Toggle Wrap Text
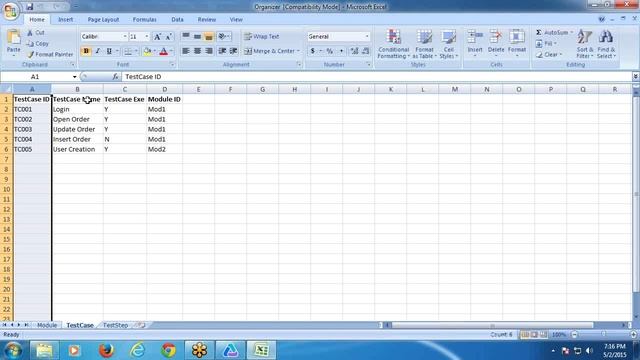The height and width of the screenshot is (360, 640). click(262, 37)
